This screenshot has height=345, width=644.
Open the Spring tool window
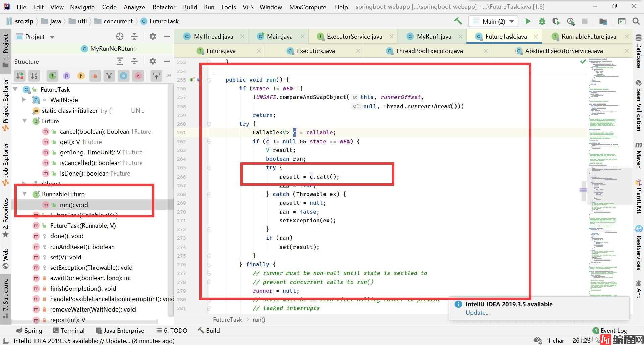(x=29, y=330)
